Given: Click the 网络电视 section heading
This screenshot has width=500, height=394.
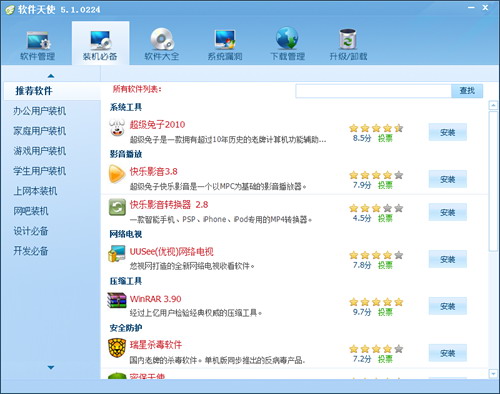Looking at the screenshot, I should (126, 234).
